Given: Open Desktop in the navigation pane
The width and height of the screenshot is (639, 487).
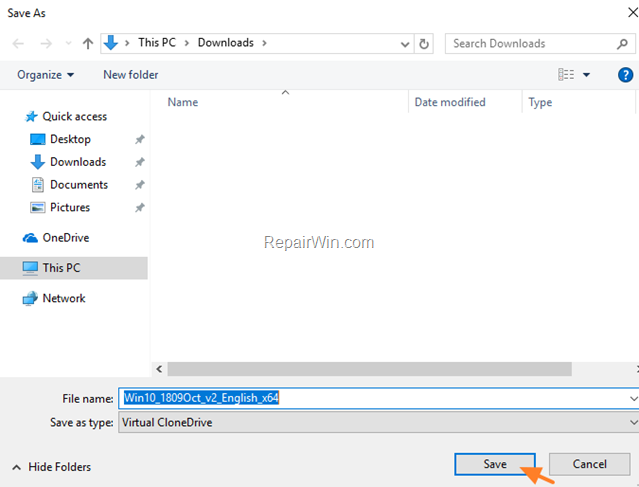Looking at the screenshot, I should (70, 139).
